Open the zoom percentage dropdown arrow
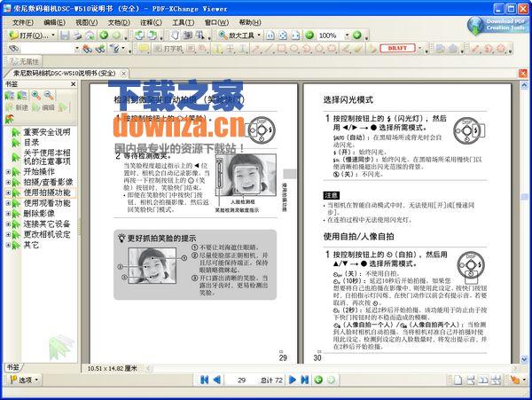Screen dimensions: 532x400 point(347,35)
